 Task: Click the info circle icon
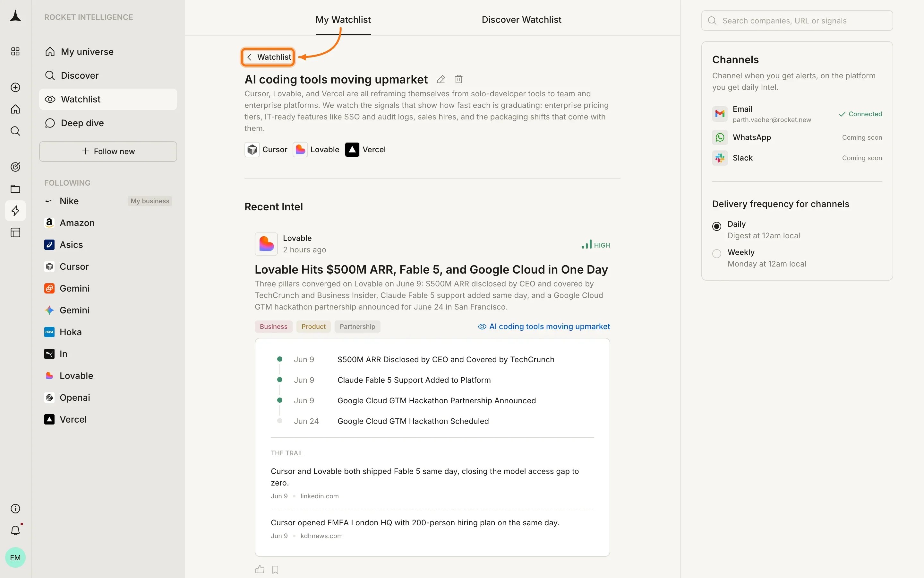pos(15,508)
